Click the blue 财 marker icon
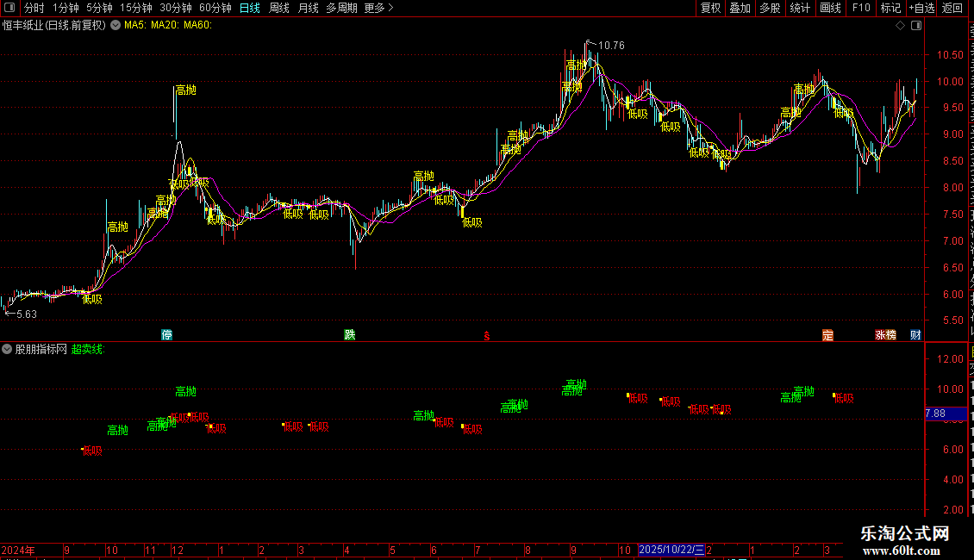 click(915, 334)
